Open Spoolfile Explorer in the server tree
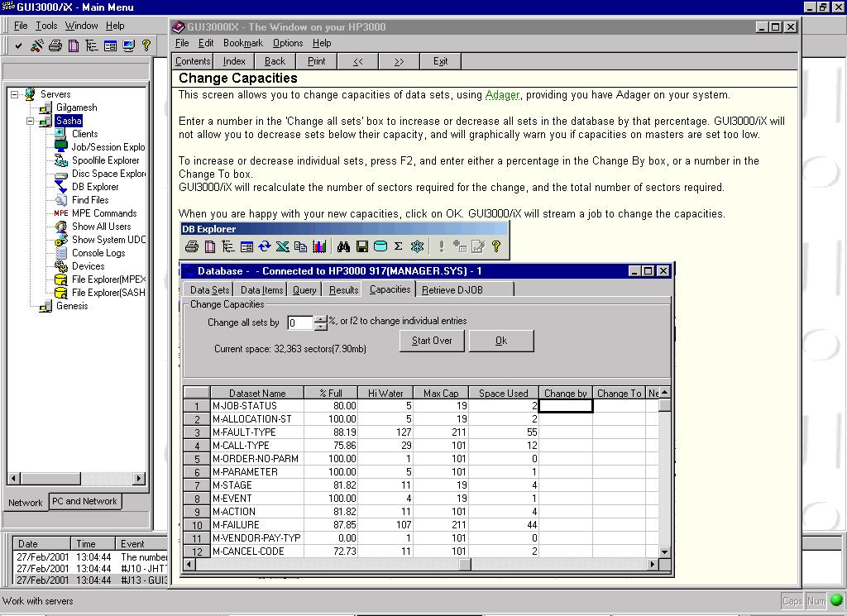This screenshot has width=847, height=616. [105, 160]
